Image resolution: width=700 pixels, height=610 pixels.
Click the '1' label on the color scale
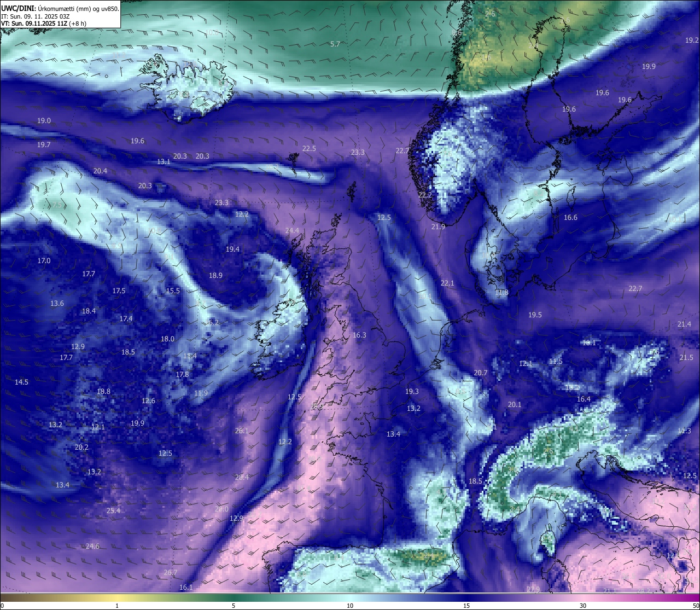click(x=117, y=606)
